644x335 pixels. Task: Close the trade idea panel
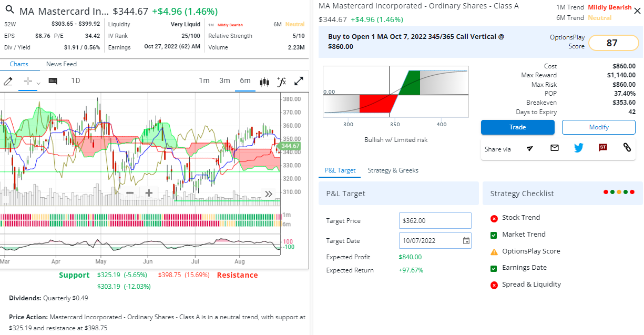tap(637, 12)
